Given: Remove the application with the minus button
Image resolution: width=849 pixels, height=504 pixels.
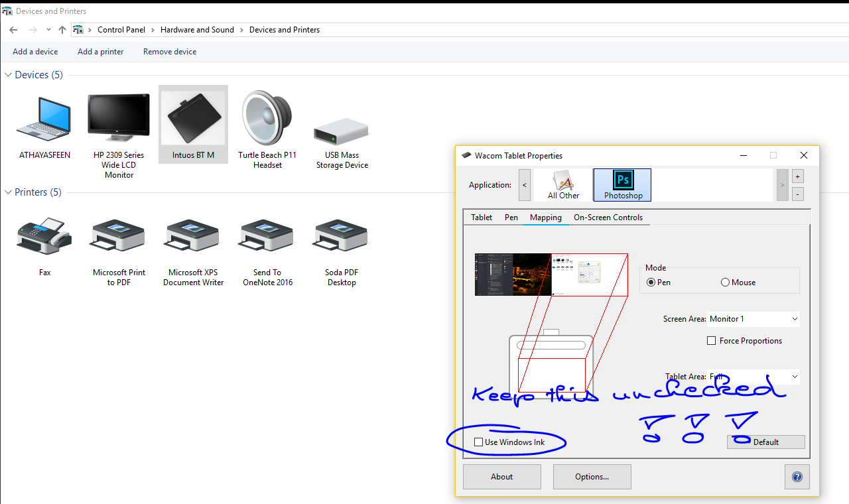Looking at the screenshot, I should [x=798, y=194].
